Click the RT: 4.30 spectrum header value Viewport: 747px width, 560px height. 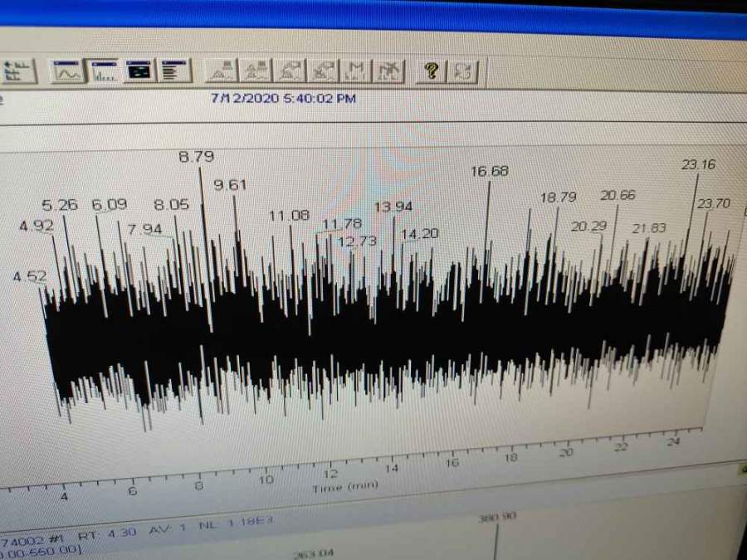point(107,533)
